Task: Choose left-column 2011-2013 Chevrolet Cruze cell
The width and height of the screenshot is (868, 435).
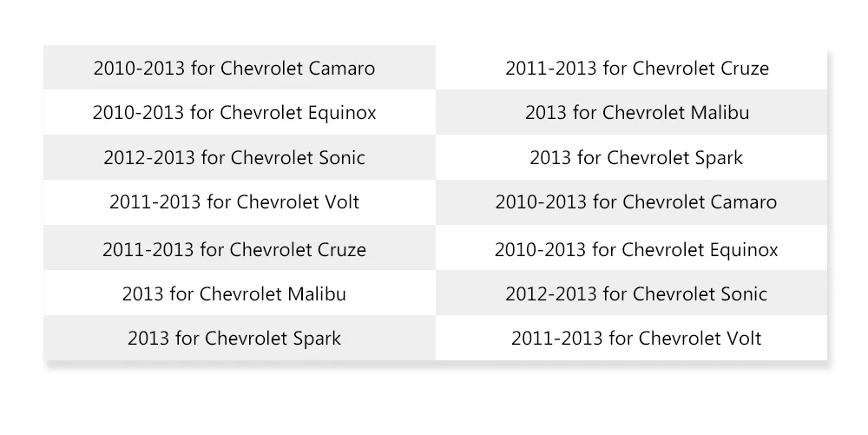Action: click(x=240, y=248)
